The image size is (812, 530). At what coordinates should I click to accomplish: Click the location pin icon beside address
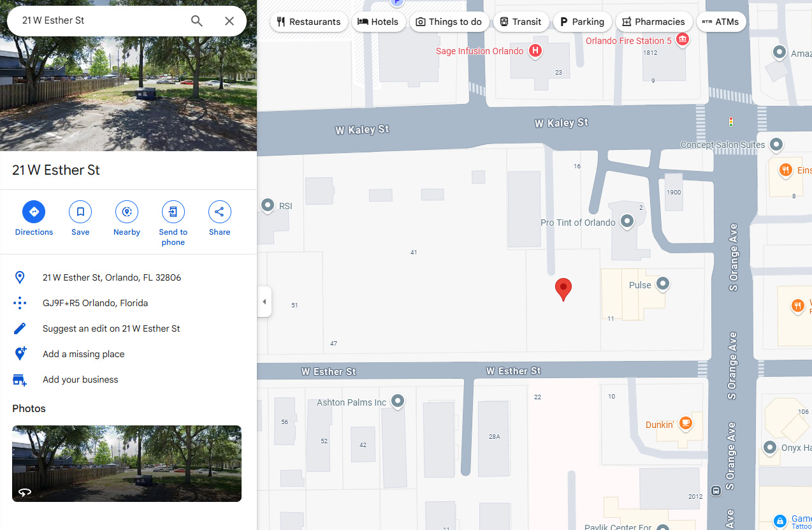click(20, 277)
